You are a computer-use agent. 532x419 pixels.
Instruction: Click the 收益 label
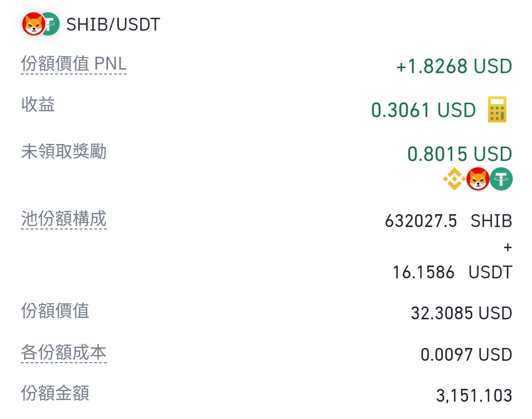coord(38,104)
